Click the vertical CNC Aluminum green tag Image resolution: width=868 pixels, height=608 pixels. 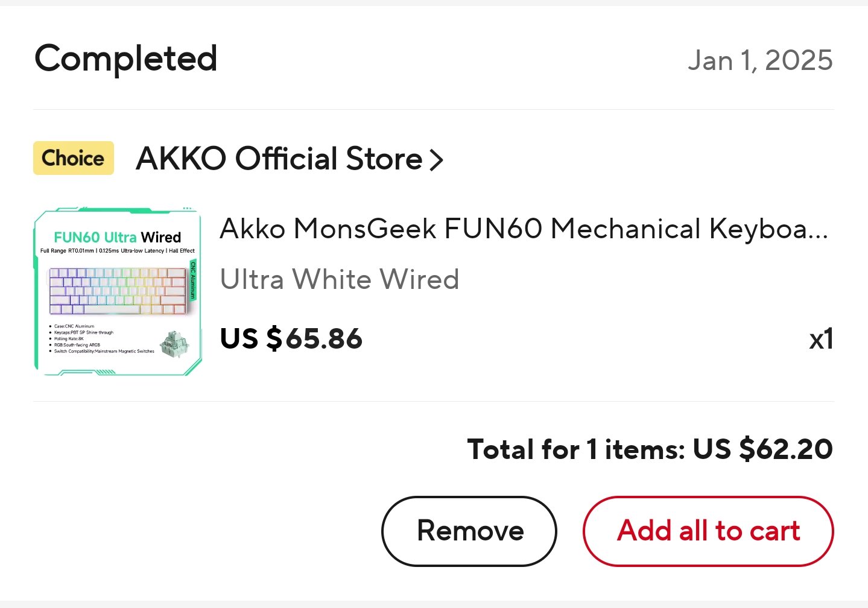click(x=193, y=280)
